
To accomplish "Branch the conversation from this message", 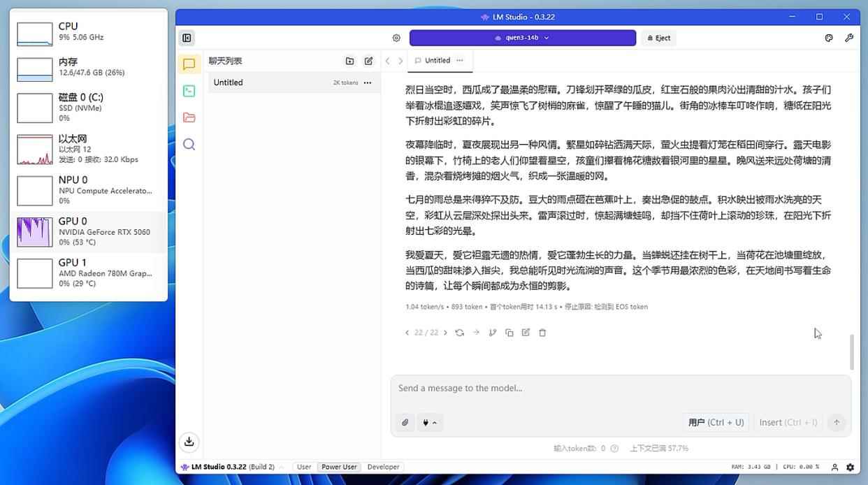I will click(x=493, y=333).
